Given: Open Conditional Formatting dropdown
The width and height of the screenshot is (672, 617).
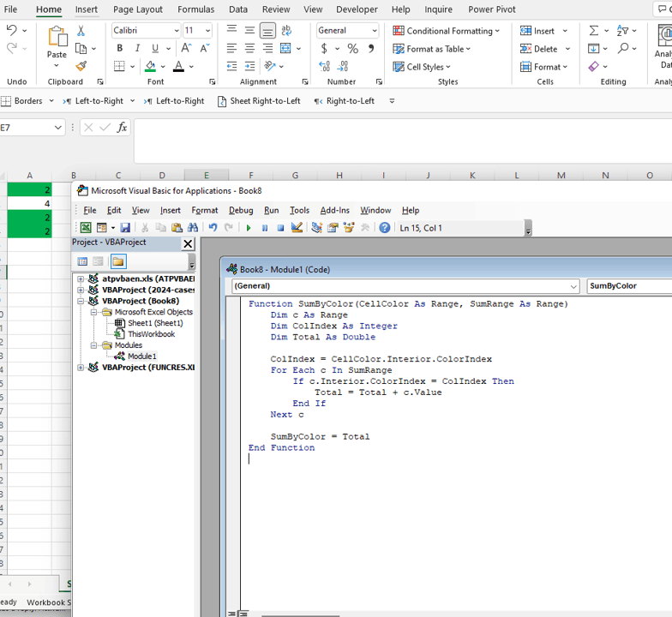Looking at the screenshot, I should tap(446, 31).
